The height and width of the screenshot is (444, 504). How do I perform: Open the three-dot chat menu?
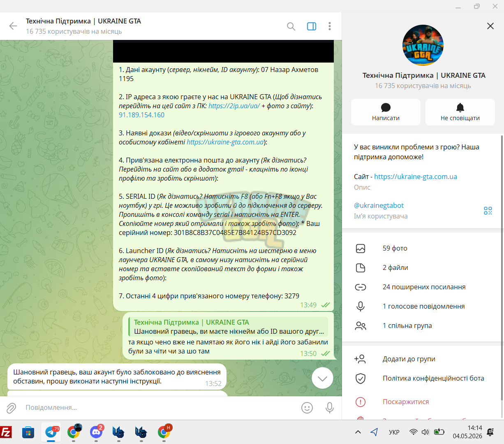329,26
